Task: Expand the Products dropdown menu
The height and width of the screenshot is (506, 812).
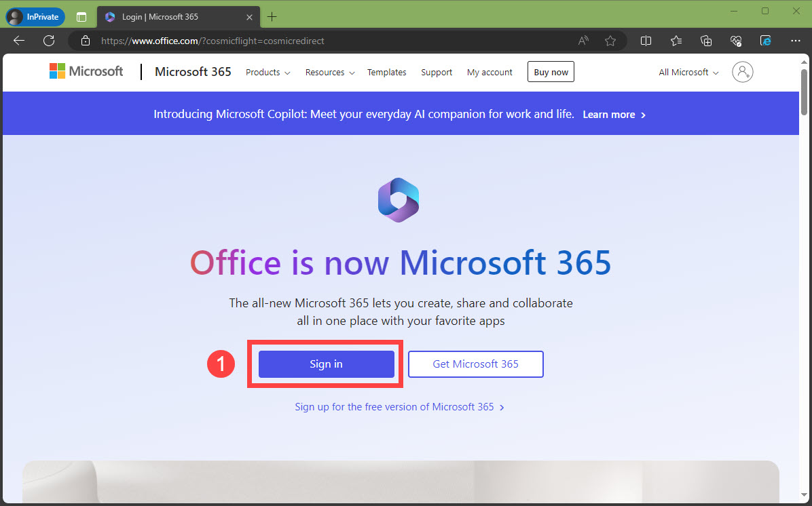Action: click(267, 72)
